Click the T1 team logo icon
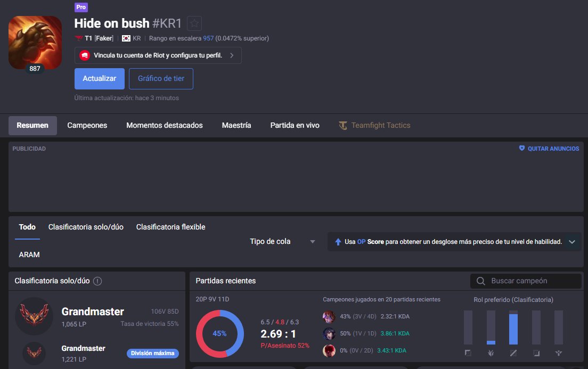Image resolution: width=588 pixels, height=369 pixels. (79, 38)
